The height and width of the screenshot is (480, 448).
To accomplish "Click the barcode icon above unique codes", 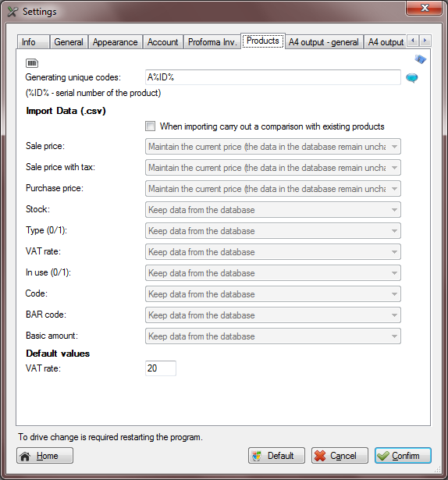I will (32, 63).
